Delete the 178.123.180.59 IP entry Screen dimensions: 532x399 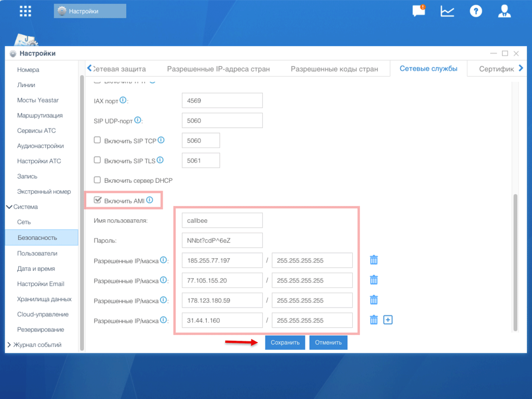374,300
